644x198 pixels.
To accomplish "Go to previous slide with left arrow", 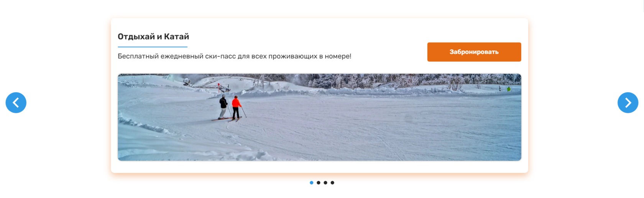I will tap(16, 102).
